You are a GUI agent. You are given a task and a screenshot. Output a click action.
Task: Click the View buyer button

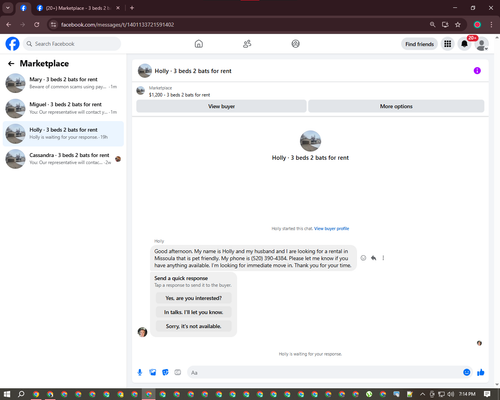pos(221,106)
